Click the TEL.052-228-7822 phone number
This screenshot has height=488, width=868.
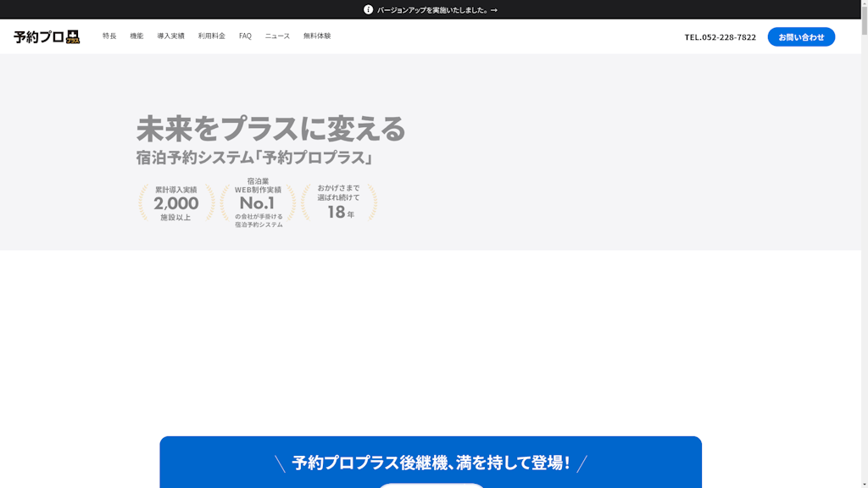[x=720, y=37]
